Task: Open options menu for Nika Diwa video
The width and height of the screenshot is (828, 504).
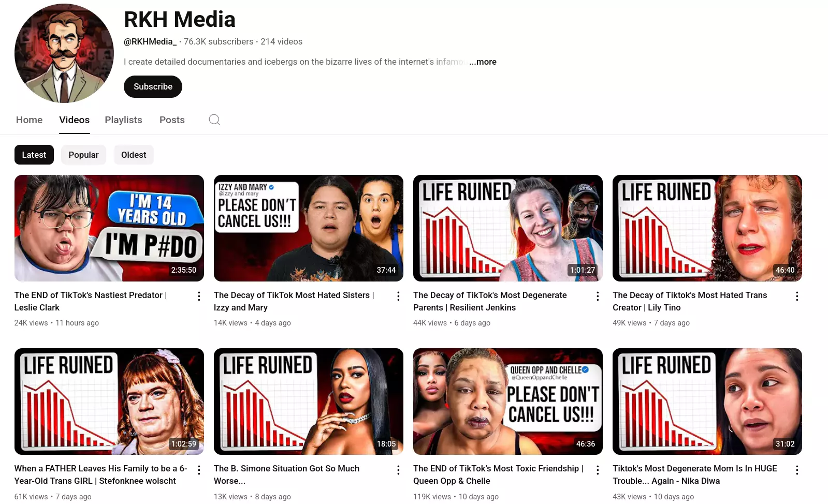Action: coord(797,470)
